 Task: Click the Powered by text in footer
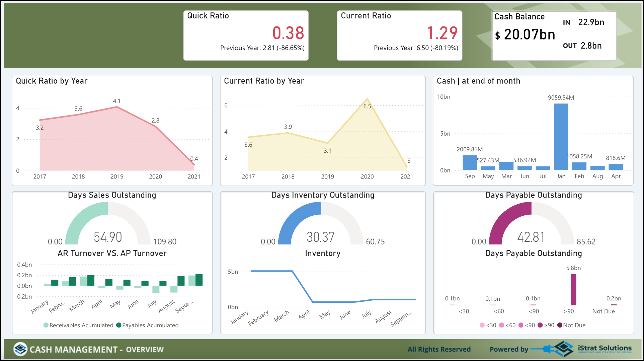[509, 349]
